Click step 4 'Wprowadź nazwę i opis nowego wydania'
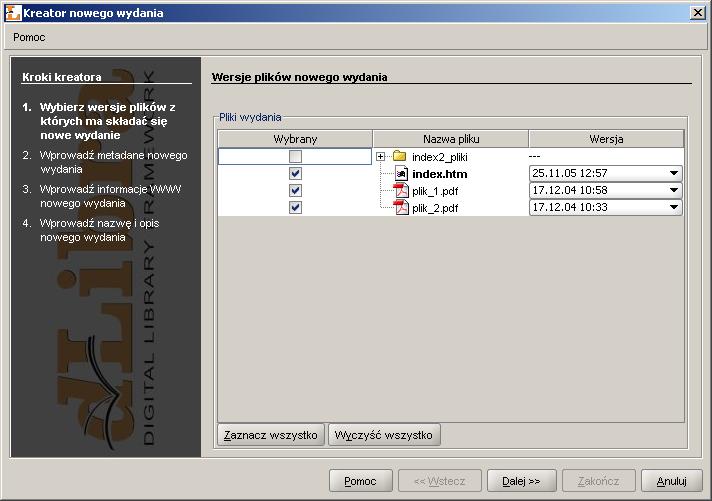712x501 pixels. [x=99, y=230]
